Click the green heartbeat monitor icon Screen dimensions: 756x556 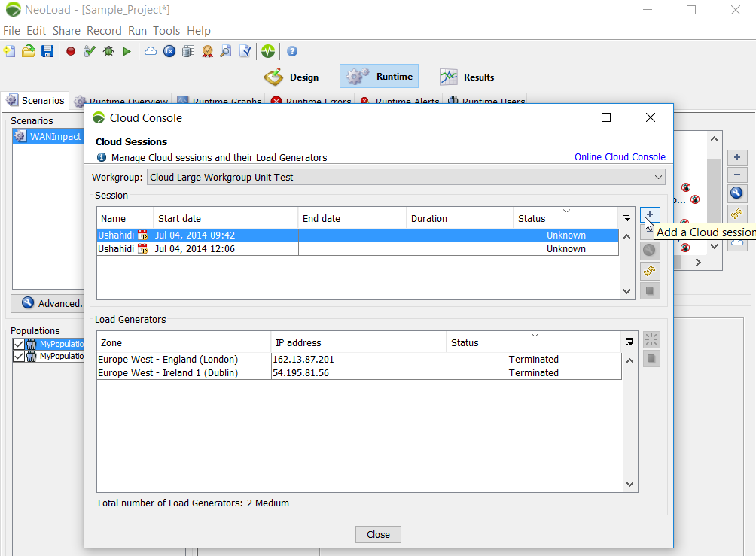point(268,51)
